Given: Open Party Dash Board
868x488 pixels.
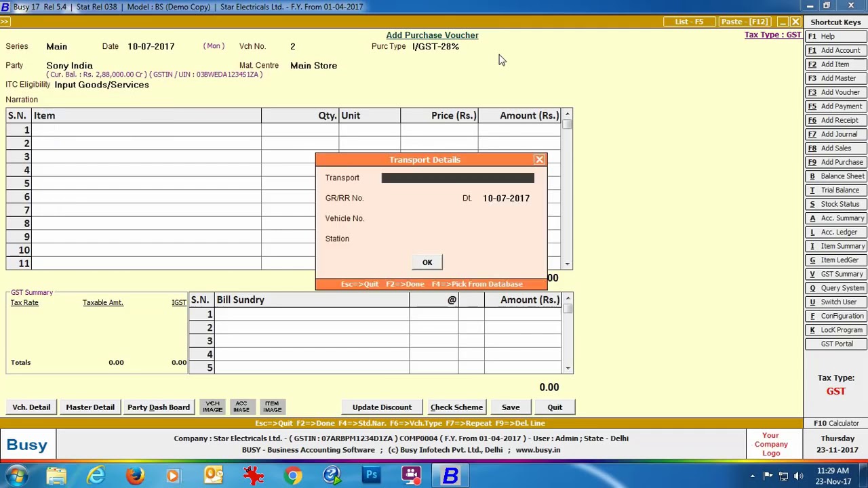Looking at the screenshot, I should pos(159,407).
